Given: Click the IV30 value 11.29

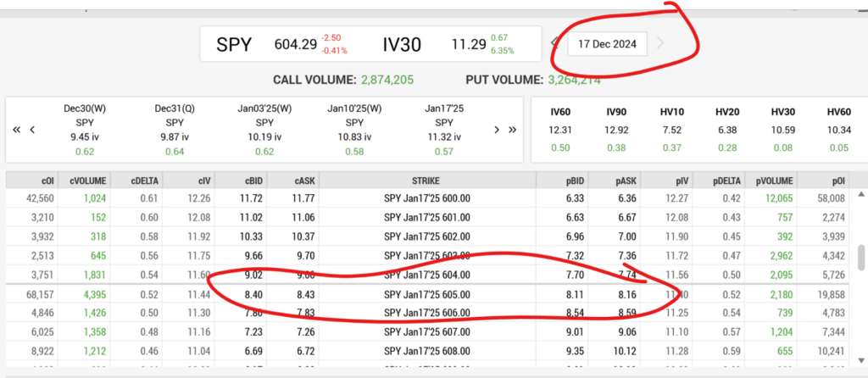Looking at the screenshot, I should click(x=469, y=44).
